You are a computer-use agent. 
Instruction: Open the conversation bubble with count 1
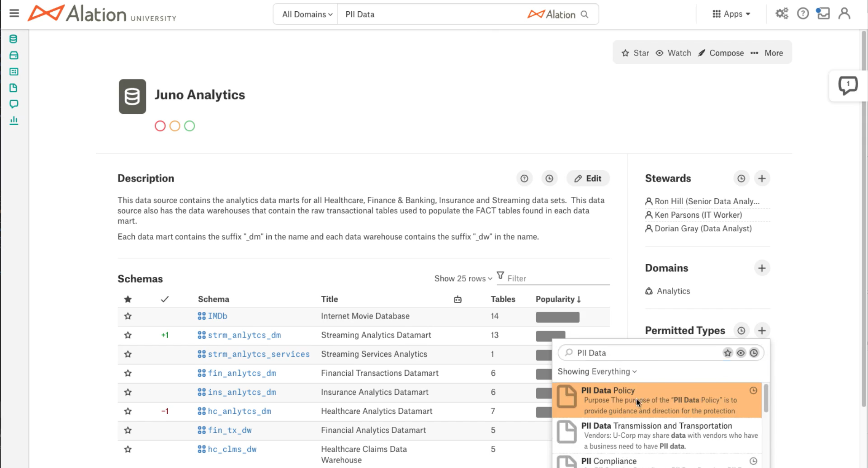848,85
